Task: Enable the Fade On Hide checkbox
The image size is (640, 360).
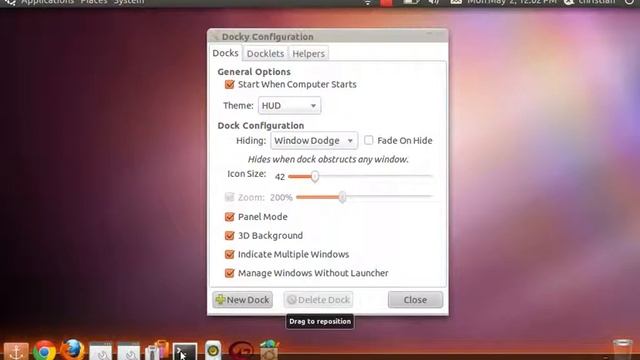Action: (x=368, y=140)
